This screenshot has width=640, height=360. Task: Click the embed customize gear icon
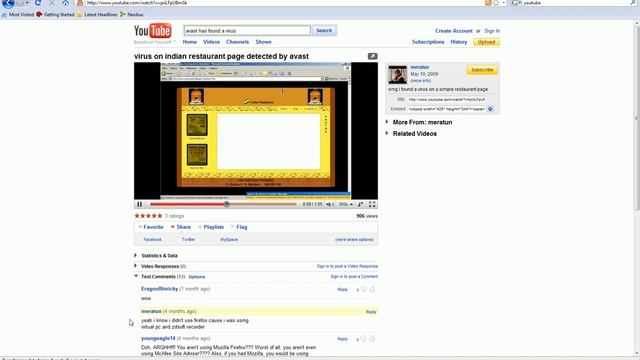click(490, 109)
